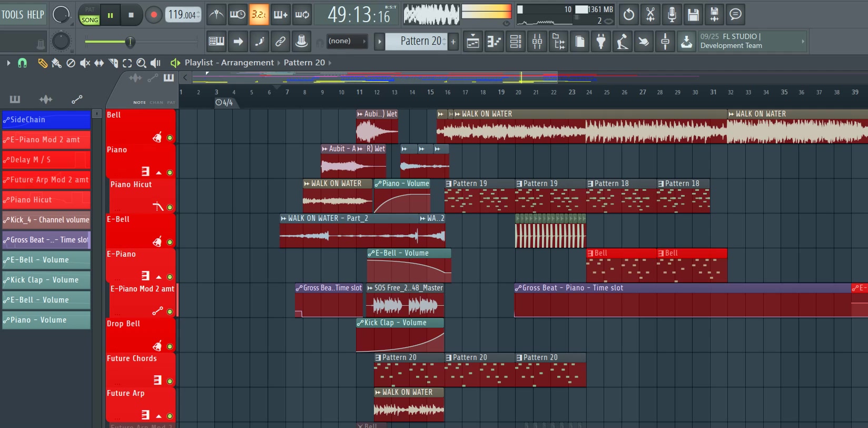Open pattern options arrow left of Pattern 20
Image resolution: width=868 pixels, height=428 pixels.
379,41
